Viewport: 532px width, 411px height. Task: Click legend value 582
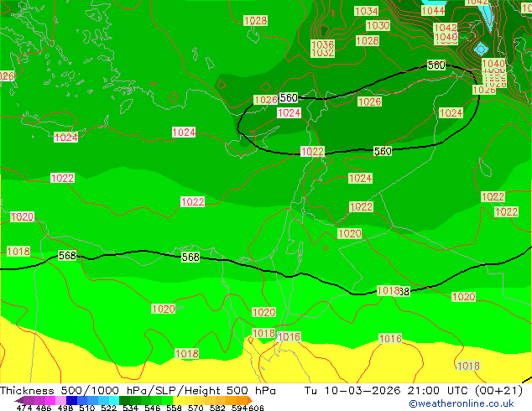tap(217, 408)
